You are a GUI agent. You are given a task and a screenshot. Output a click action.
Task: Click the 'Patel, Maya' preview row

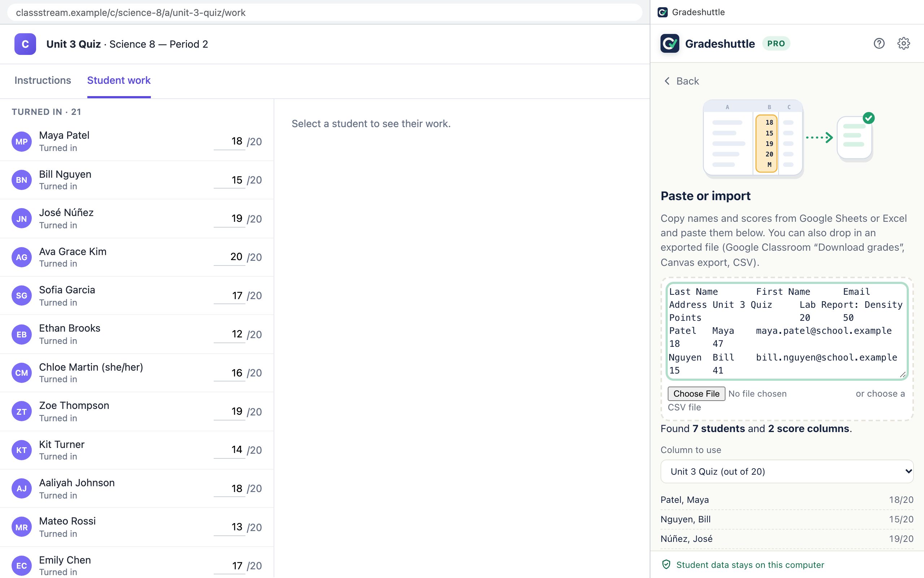(786, 500)
